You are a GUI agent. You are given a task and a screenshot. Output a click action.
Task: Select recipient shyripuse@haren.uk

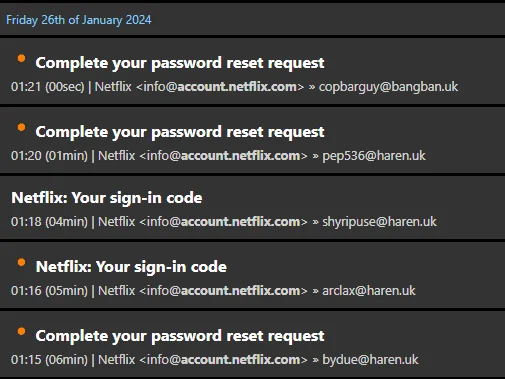pos(379,222)
